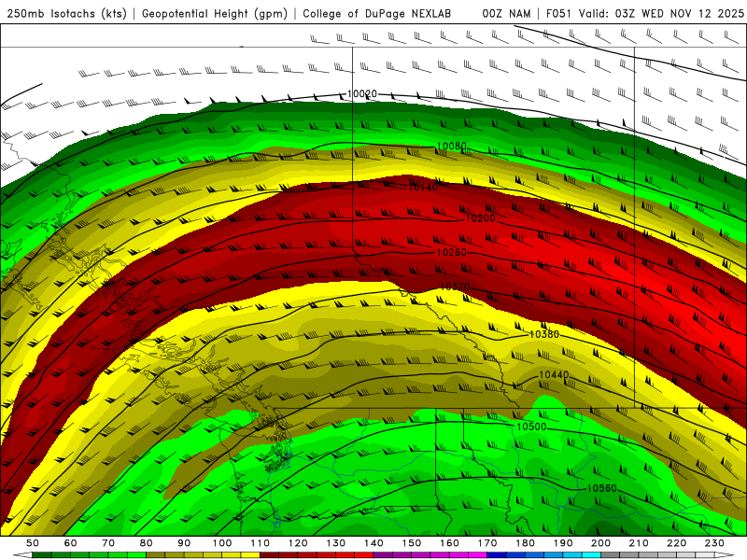This screenshot has width=747, height=560.
Task: Click the bright yellow legend swatch at 110 kts
Action: [250, 555]
